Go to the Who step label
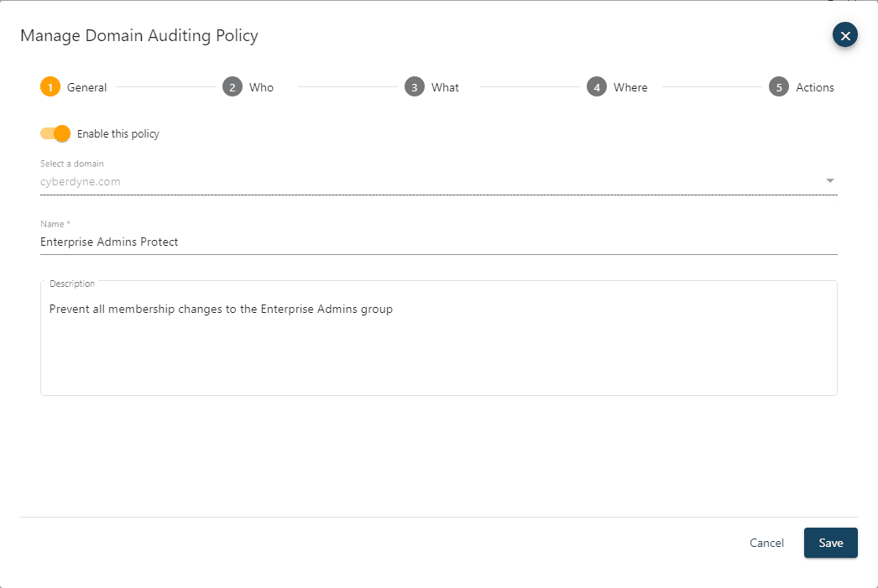 click(x=261, y=87)
